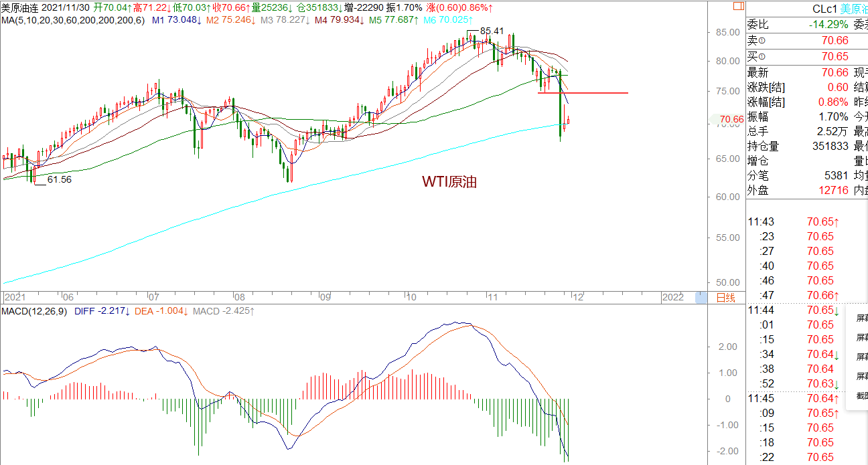Click the 涨跌[结] 0.60 row

point(798,87)
